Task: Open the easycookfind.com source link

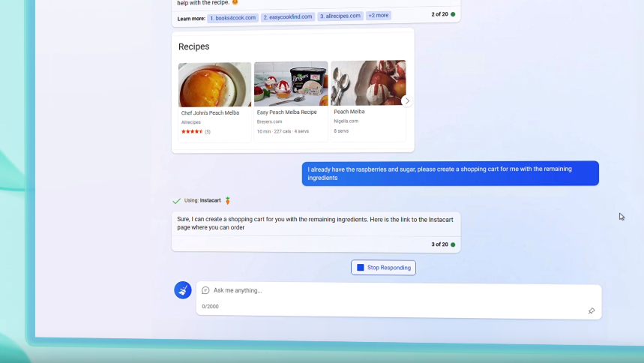Action: 287,16
